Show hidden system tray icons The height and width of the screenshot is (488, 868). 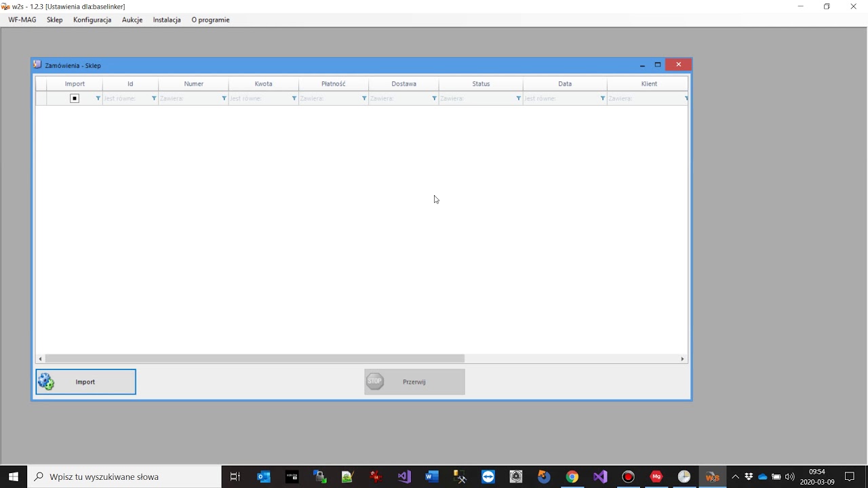(735, 476)
